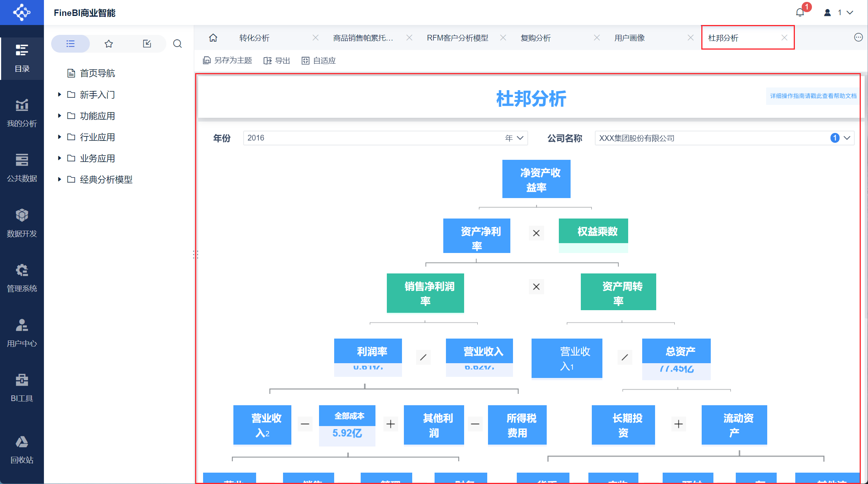Click the search icon in directory panel
The width and height of the screenshot is (868, 484).
[x=177, y=44]
